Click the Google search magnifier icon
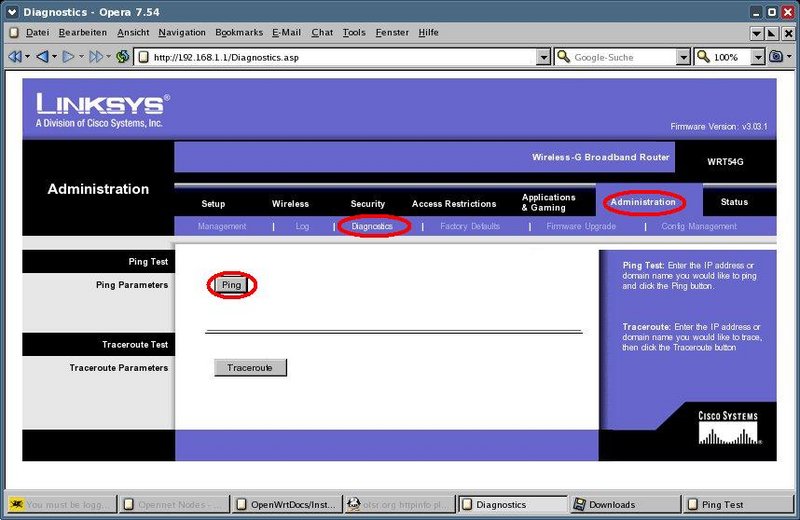 click(x=563, y=57)
